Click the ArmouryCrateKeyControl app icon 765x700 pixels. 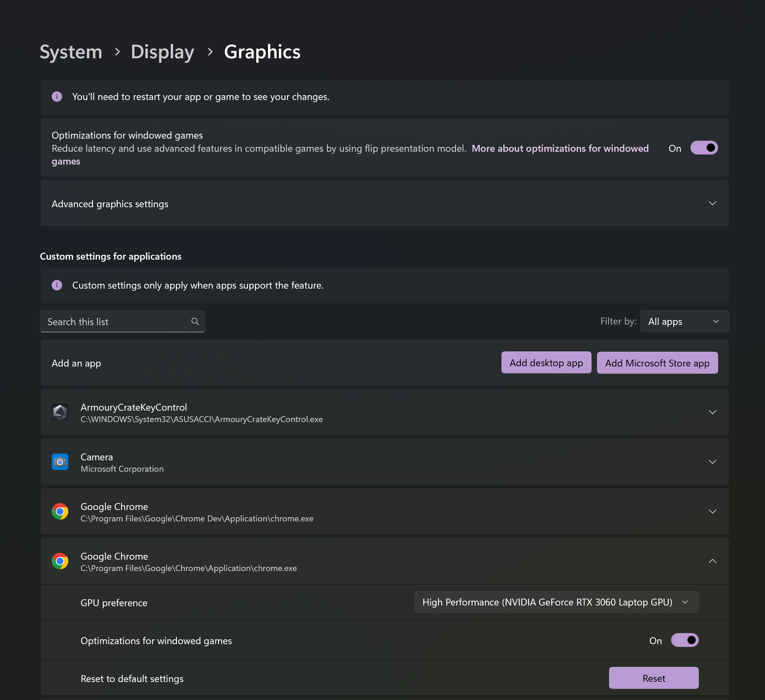(60, 412)
